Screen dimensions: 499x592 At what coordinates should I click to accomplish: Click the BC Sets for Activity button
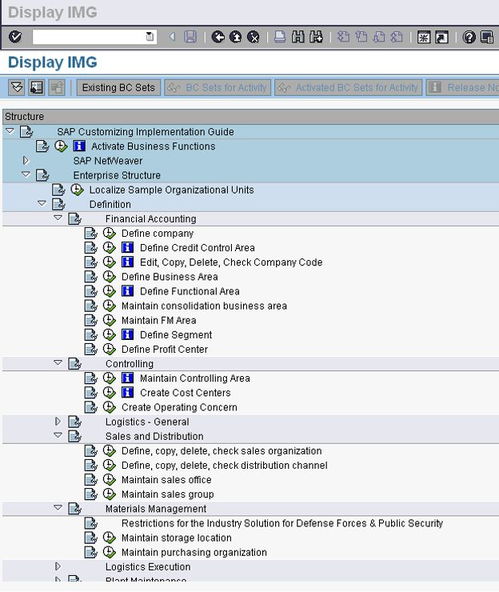[x=218, y=88]
